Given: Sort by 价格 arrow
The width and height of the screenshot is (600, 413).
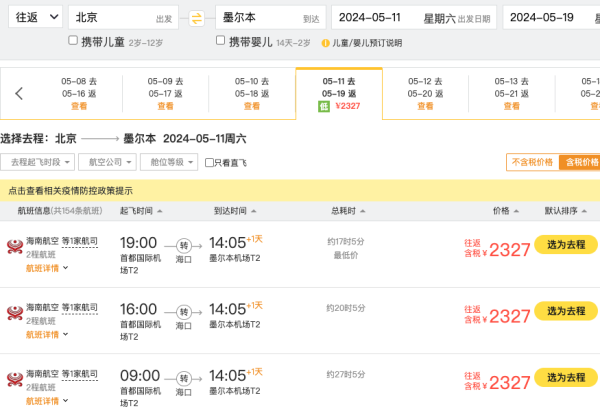Looking at the screenshot, I should 516,211.
